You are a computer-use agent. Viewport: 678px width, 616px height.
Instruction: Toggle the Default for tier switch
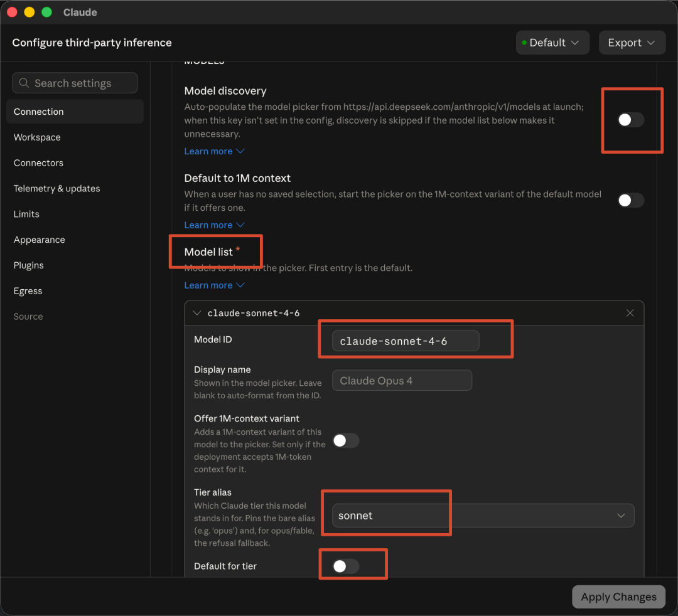(x=346, y=566)
